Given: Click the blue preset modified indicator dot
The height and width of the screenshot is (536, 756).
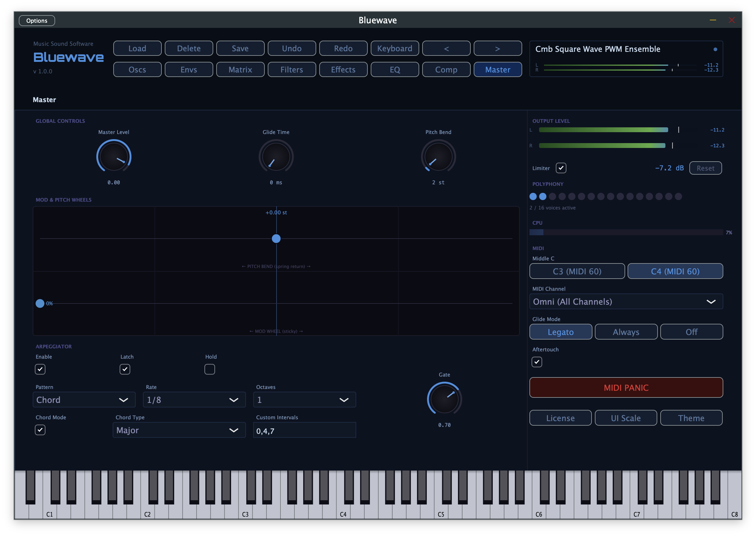Looking at the screenshot, I should pos(715,49).
